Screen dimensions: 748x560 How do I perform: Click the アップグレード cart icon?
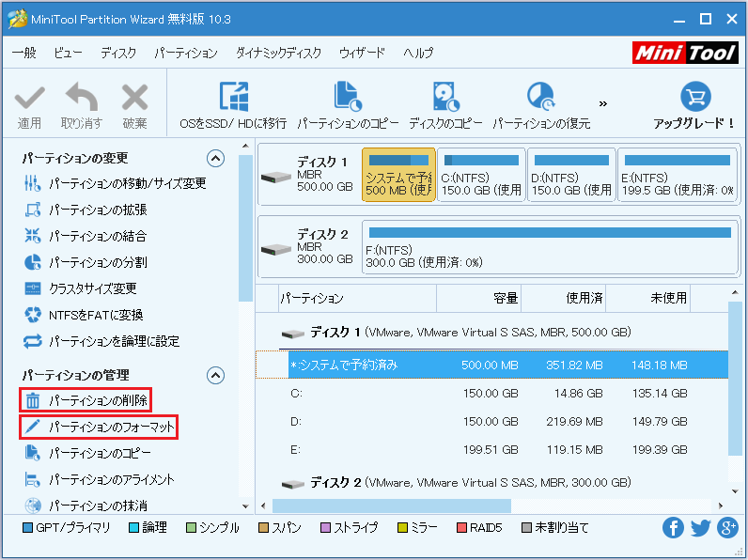pos(695,97)
